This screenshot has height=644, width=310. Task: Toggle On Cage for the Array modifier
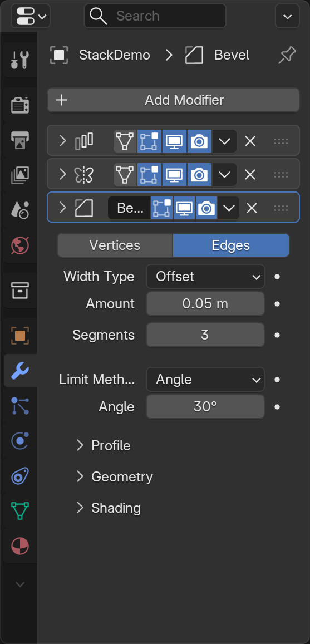(125, 141)
